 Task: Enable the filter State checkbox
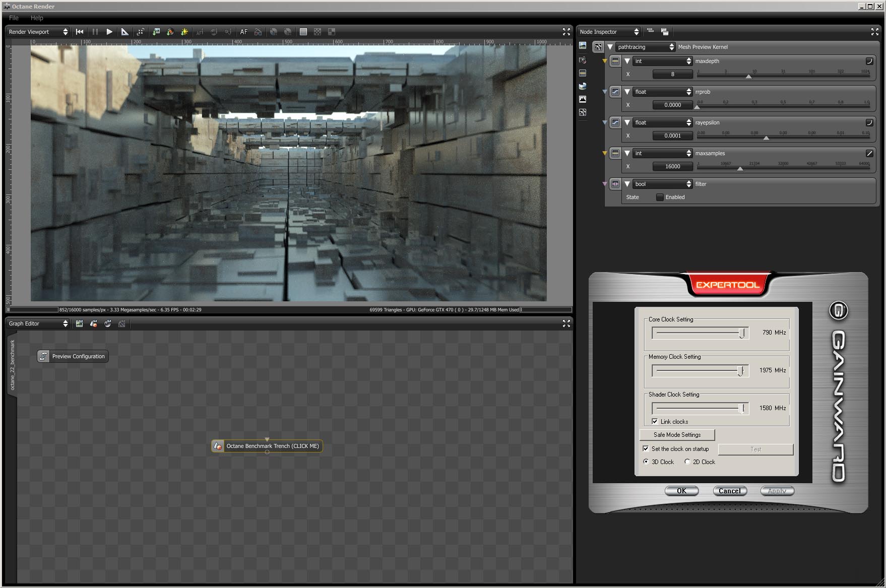659,197
